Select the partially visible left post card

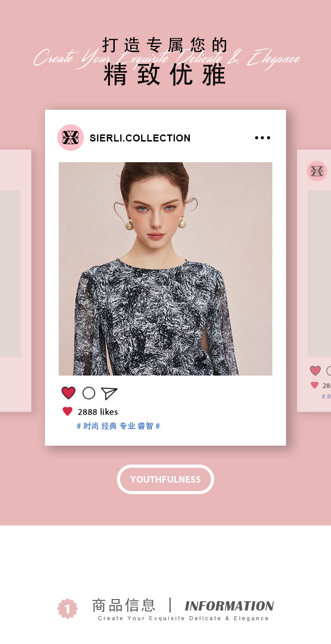click(x=15, y=281)
